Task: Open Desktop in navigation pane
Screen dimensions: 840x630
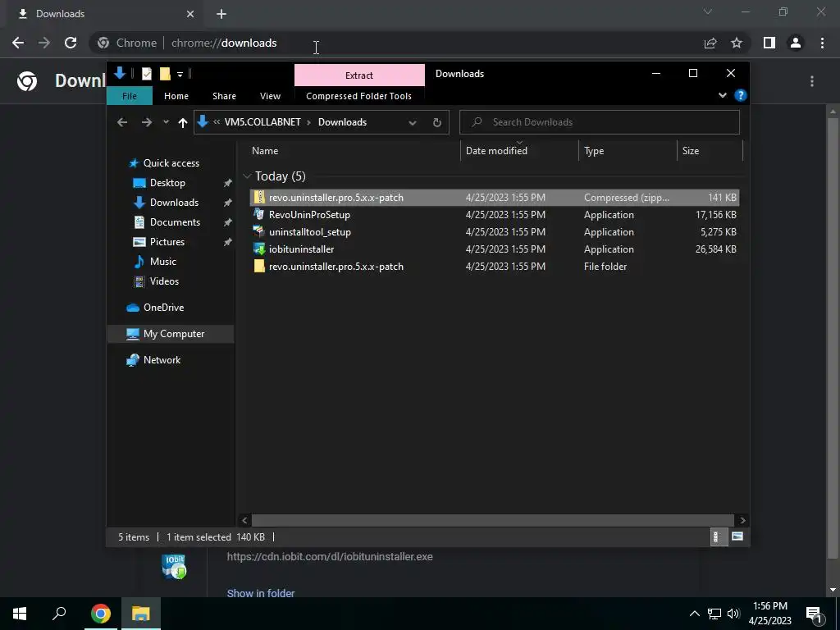Action: click(x=167, y=183)
